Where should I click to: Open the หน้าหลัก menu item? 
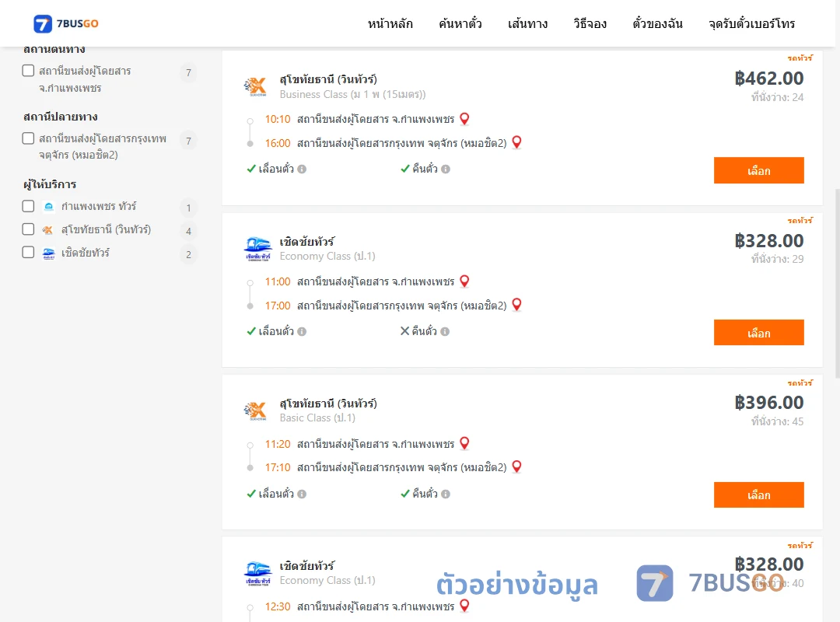(390, 23)
